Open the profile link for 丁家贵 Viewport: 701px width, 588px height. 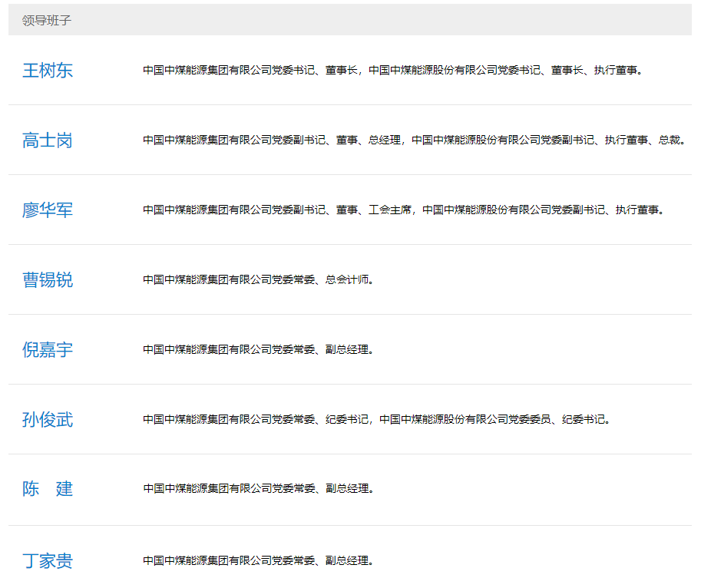(48, 560)
